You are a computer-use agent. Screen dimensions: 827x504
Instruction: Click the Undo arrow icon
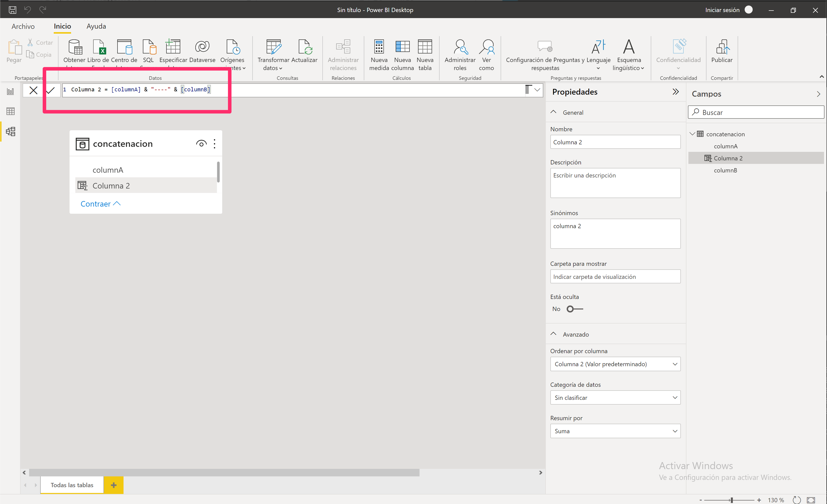(28, 10)
